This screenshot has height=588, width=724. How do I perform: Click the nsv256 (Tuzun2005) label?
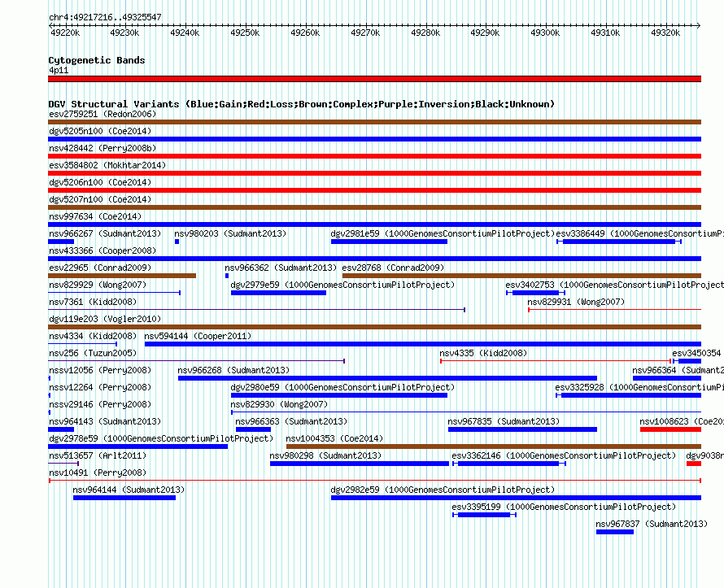pos(93,353)
